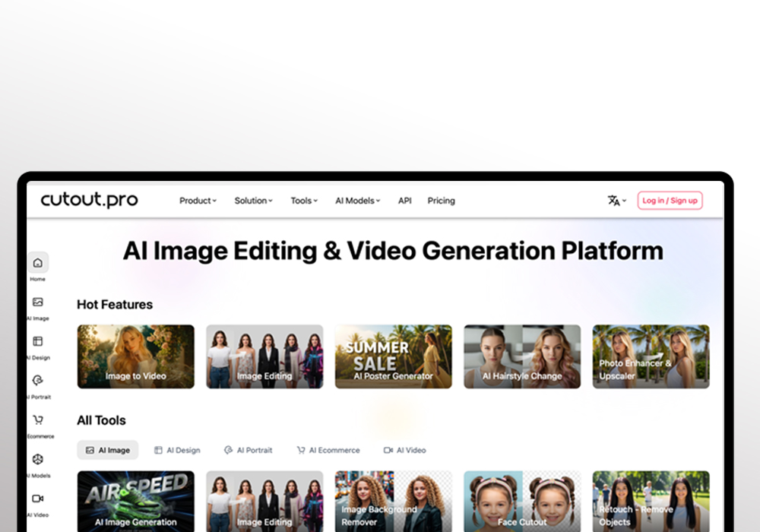The width and height of the screenshot is (760, 532).
Task: Open the Solution dropdown menu
Action: coord(253,201)
